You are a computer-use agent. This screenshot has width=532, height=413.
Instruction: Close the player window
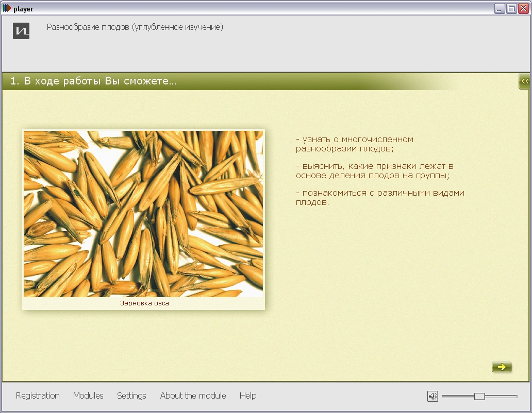(523, 8)
